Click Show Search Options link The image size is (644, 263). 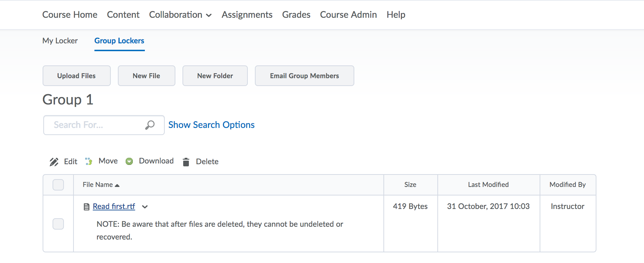pyautogui.click(x=211, y=125)
